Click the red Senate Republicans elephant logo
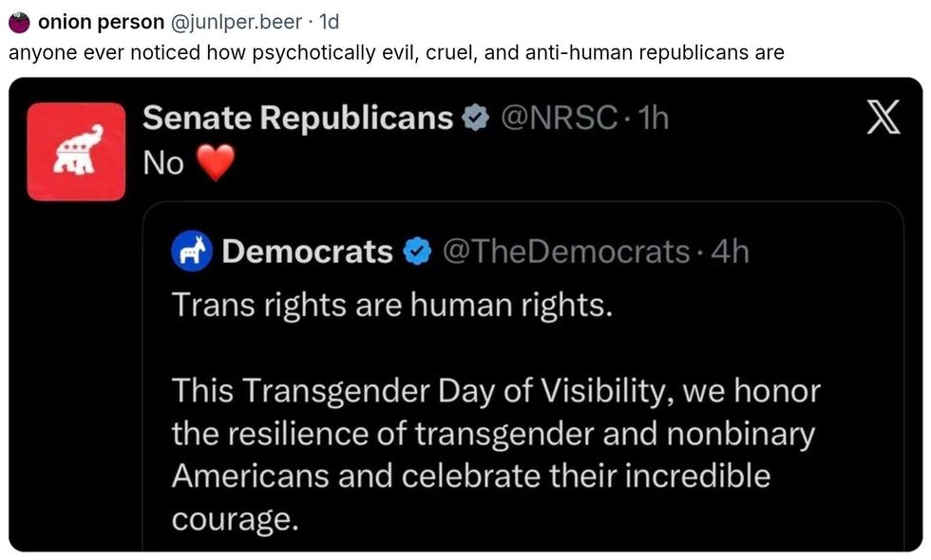The image size is (931, 560). pyautogui.click(x=76, y=152)
